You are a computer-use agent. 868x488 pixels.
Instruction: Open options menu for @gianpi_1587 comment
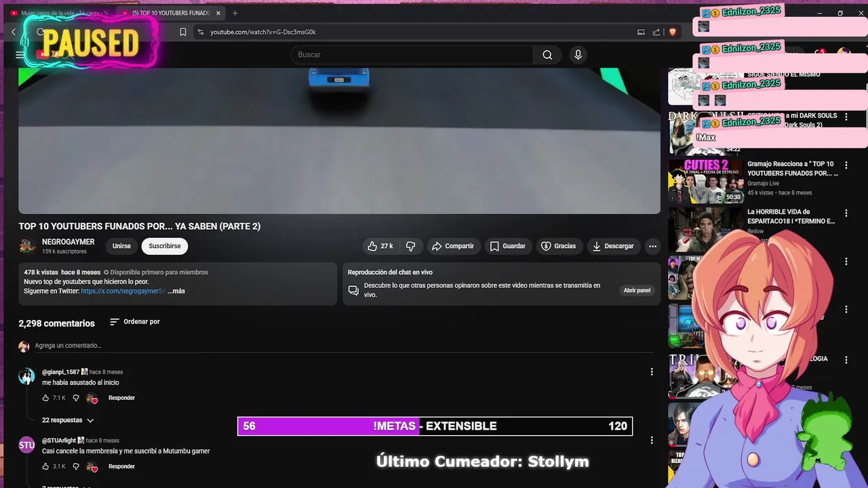click(x=652, y=372)
